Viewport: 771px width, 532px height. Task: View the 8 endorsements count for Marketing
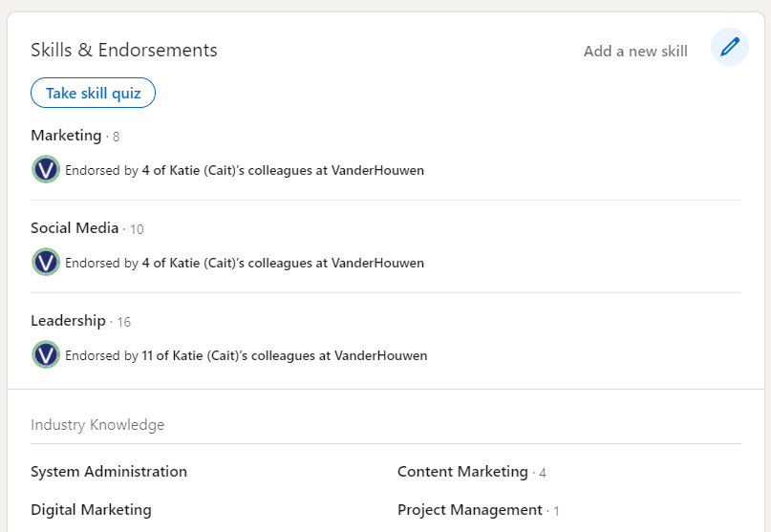tap(116, 137)
